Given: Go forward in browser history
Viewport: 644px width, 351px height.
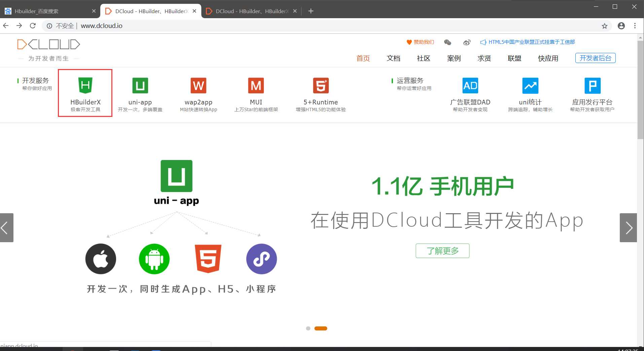Looking at the screenshot, I should point(19,26).
